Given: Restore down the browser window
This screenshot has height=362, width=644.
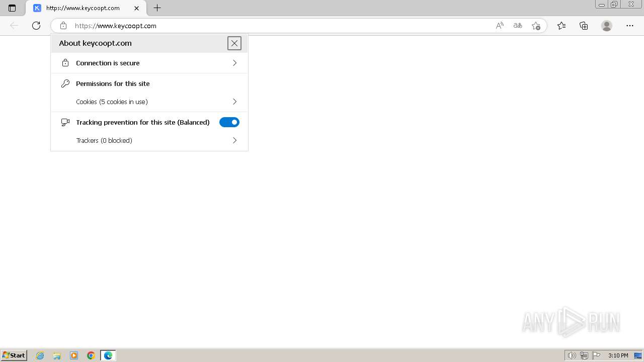Looking at the screenshot, I should (614, 4).
